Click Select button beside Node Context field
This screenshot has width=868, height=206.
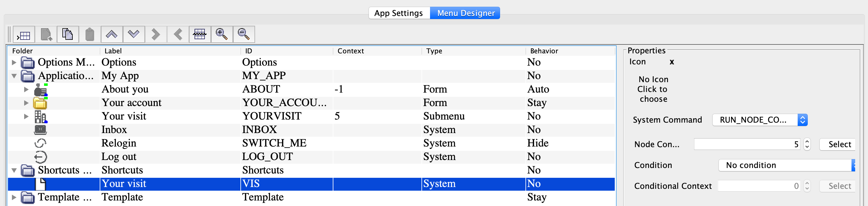point(839,145)
